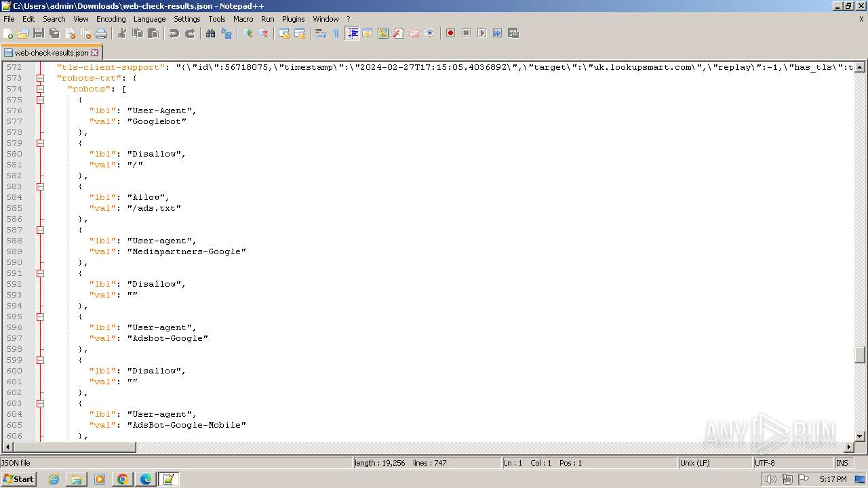Click the Paste toolbar icon
Screen dimensions: 868x488
click(x=153, y=33)
